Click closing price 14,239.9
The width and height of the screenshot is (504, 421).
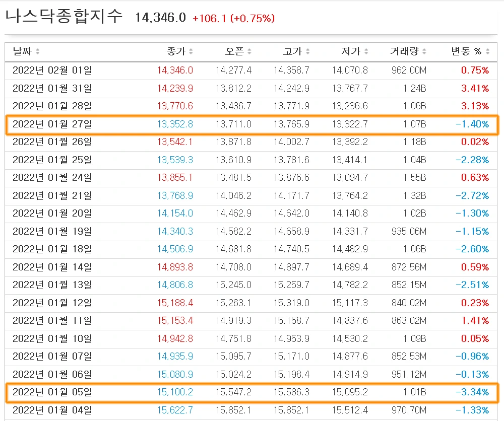175,88
